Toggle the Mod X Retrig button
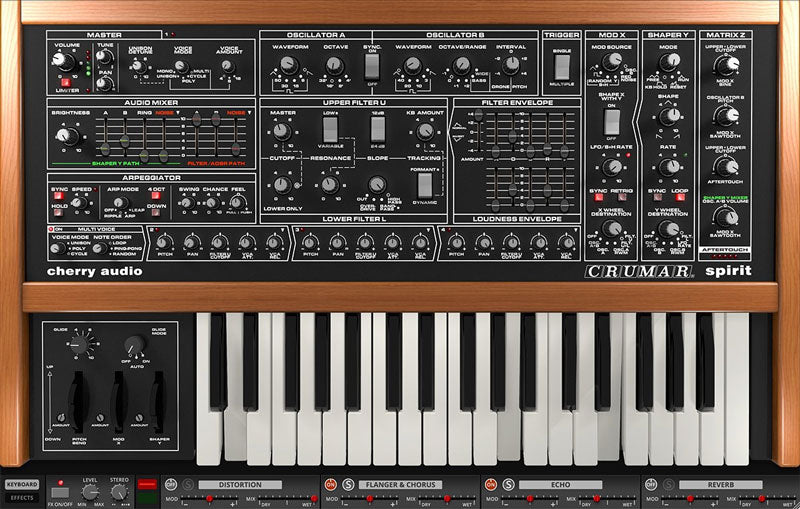The width and height of the screenshot is (800, 509). (621, 197)
